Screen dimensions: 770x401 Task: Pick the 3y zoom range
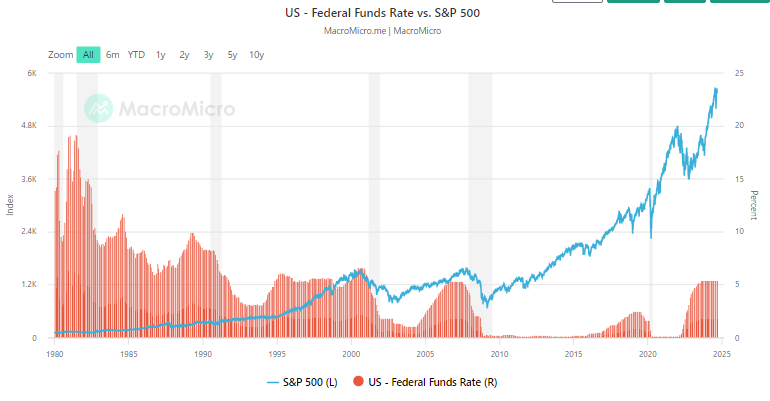[x=208, y=55]
